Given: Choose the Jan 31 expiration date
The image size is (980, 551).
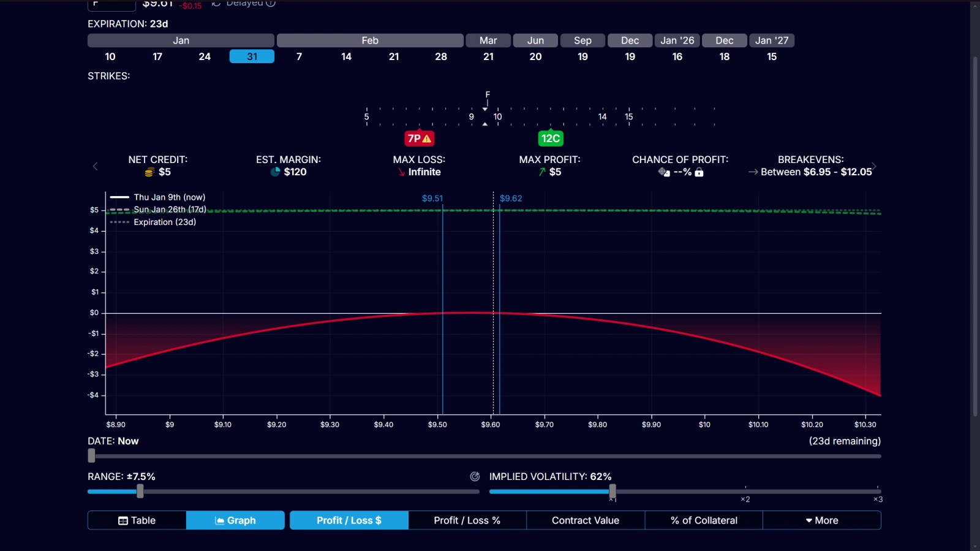Looking at the screenshot, I should coord(252,56).
